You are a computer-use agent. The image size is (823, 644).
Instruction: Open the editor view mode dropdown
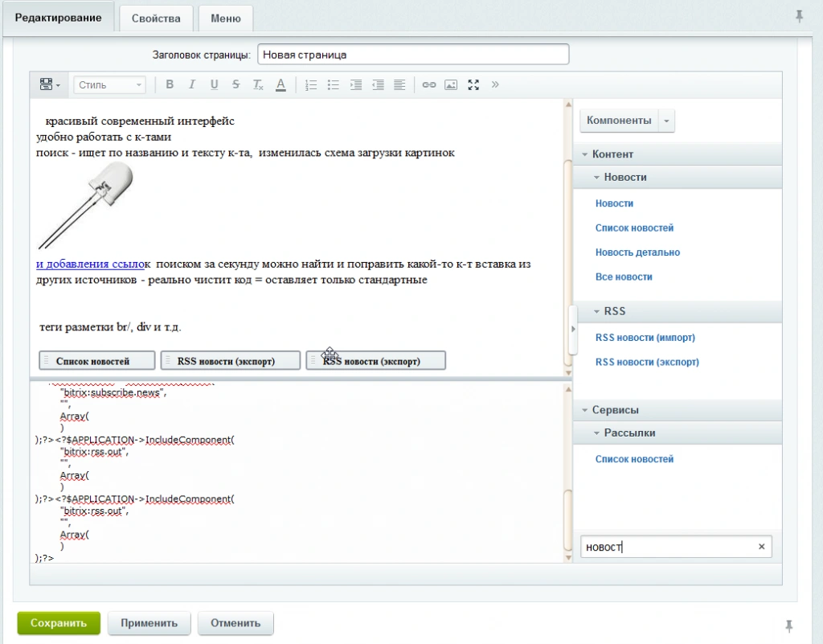tap(50, 84)
